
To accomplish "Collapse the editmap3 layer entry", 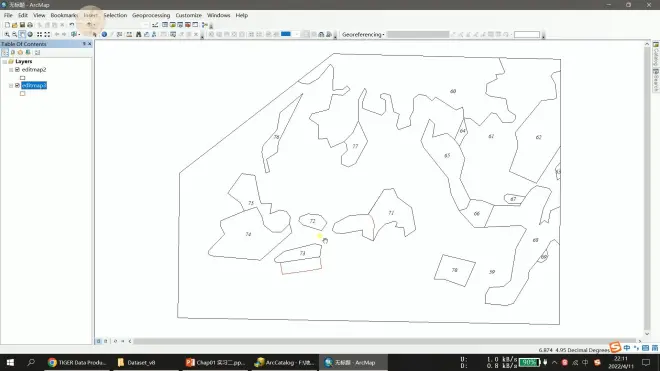I will pos(11,85).
